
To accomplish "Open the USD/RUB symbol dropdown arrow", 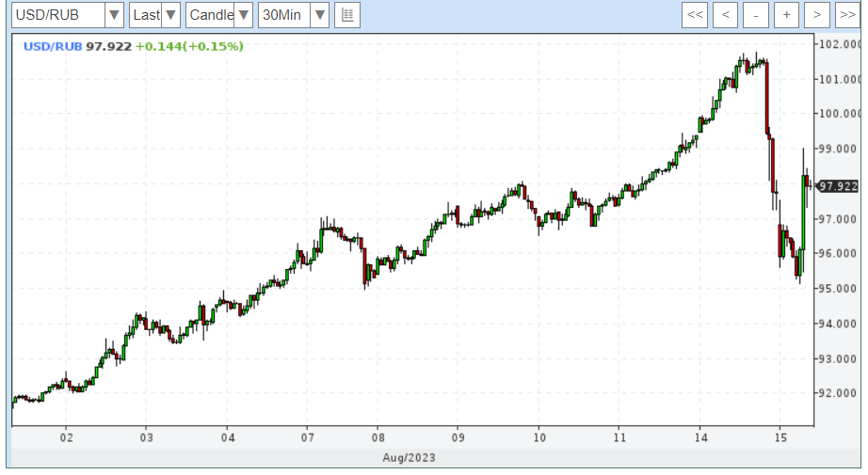I will (x=114, y=15).
